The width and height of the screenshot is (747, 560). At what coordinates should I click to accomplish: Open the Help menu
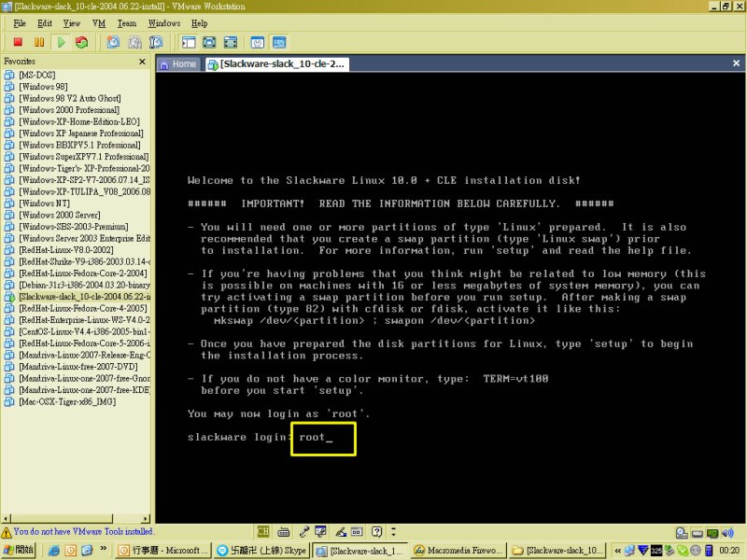click(199, 22)
